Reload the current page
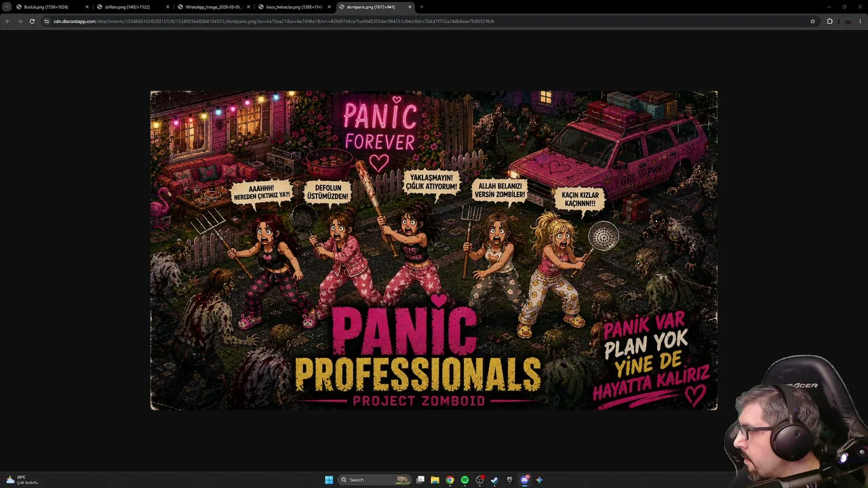The width and height of the screenshot is (868, 488). tap(32, 21)
